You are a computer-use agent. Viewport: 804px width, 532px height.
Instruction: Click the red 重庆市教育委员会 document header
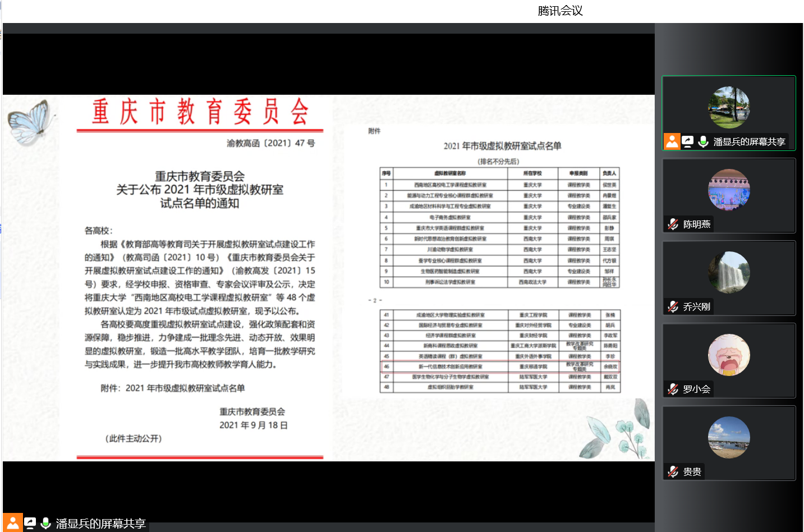click(x=200, y=112)
